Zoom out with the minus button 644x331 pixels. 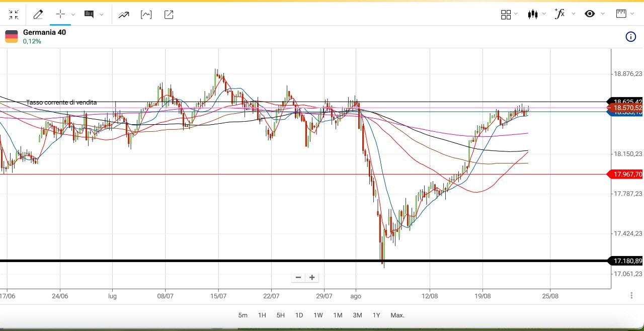(x=298, y=278)
